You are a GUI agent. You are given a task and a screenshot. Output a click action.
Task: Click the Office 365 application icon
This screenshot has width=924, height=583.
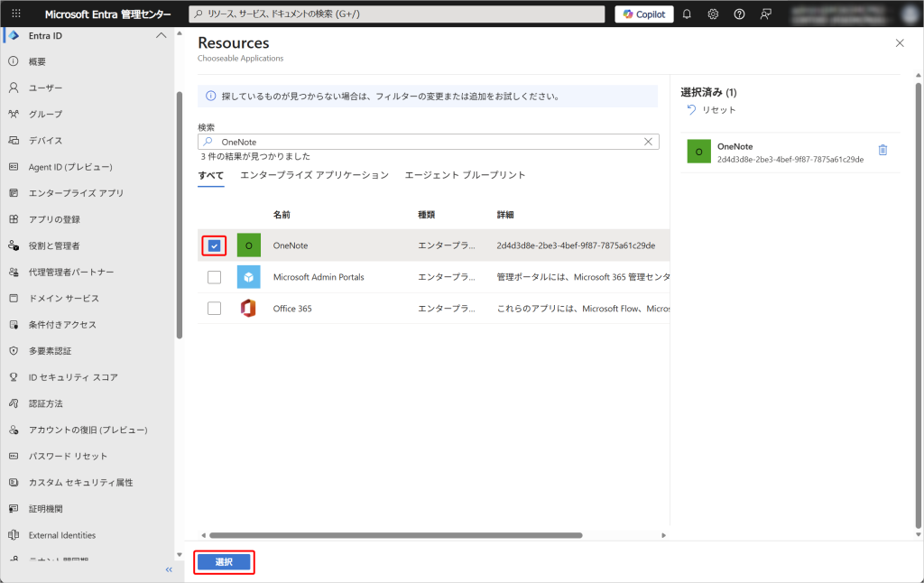pos(248,309)
